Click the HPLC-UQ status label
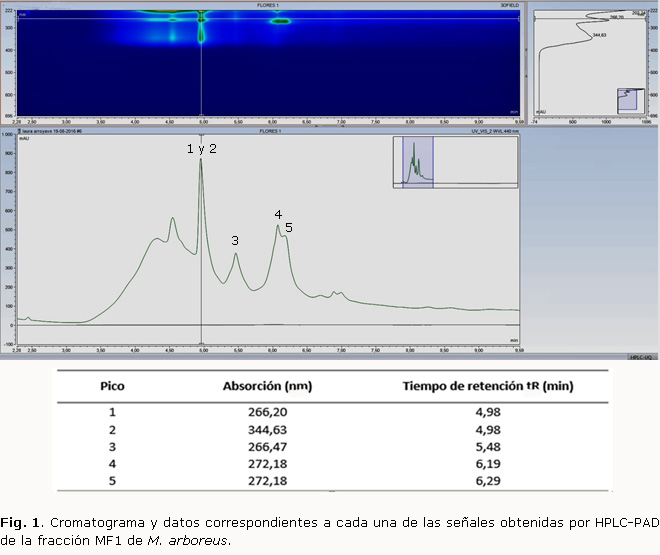660x555 pixels. (x=641, y=356)
